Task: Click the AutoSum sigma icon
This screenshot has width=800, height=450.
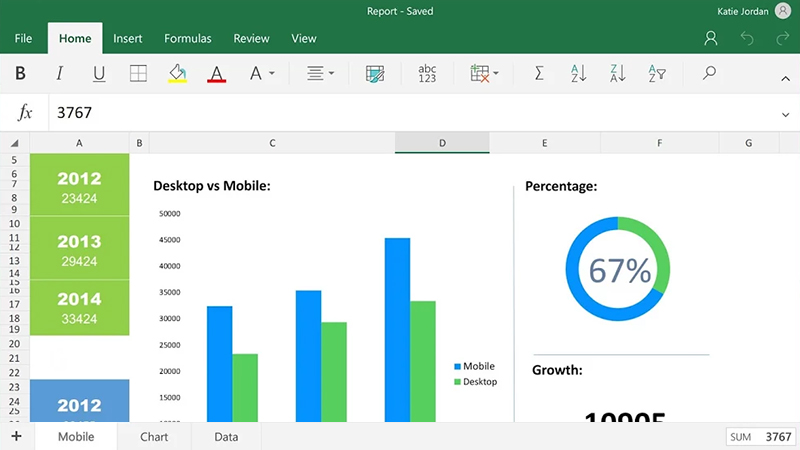Action: [539, 73]
